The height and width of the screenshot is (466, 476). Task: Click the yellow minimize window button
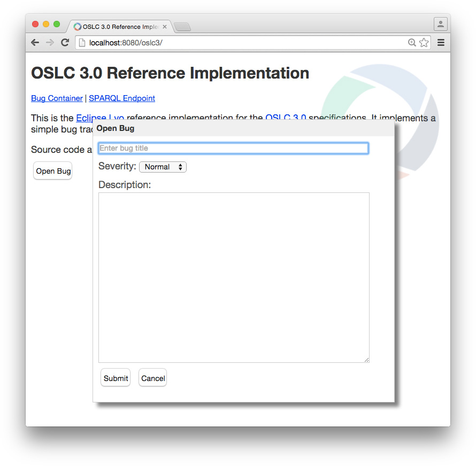coord(46,24)
